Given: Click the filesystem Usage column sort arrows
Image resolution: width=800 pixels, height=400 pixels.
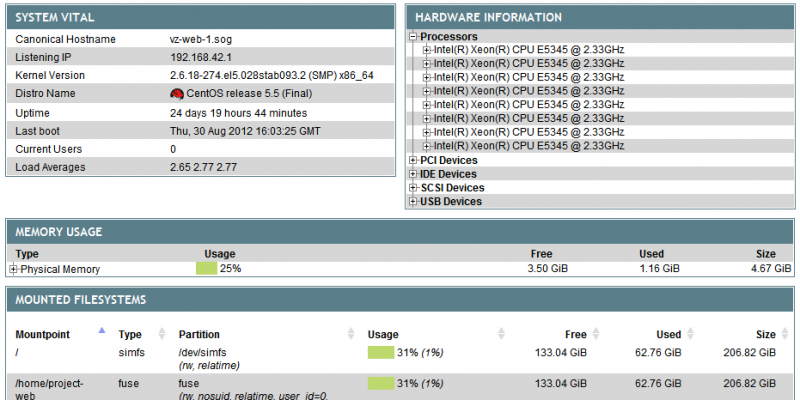Looking at the screenshot, I should click(x=501, y=334).
